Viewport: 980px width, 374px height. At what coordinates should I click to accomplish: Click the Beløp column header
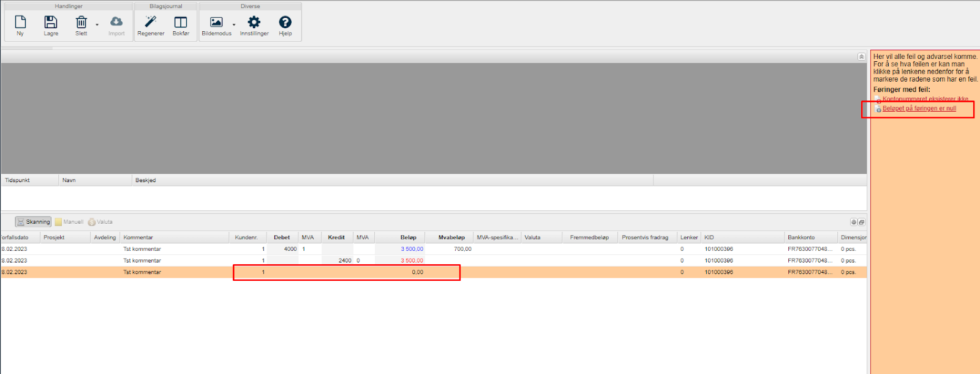click(408, 237)
